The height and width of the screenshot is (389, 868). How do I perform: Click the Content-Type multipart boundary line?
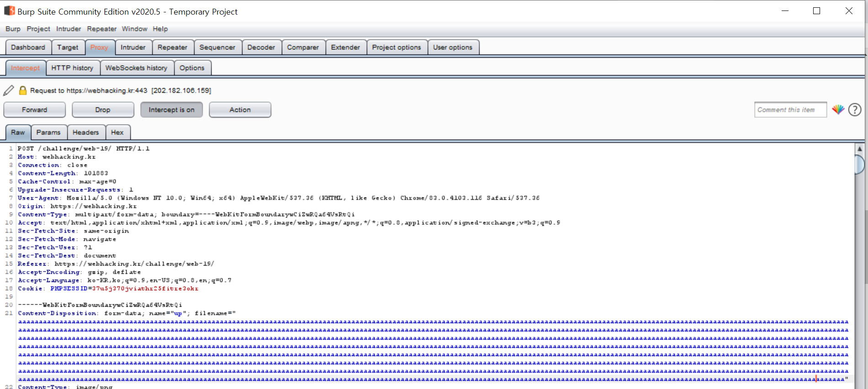click(x=186, y=214)
